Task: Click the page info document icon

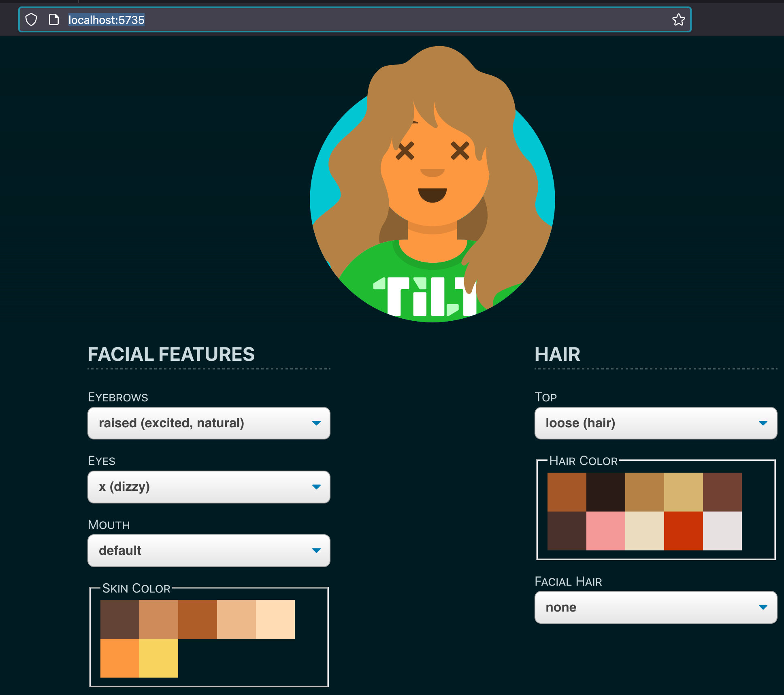Action: [x=53, y=19]
